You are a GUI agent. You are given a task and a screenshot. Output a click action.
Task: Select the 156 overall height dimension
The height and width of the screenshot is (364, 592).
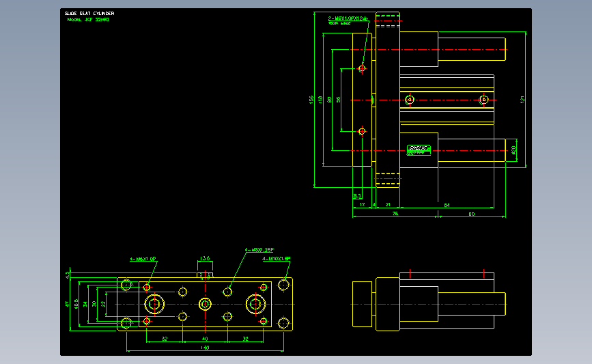click(x=311, y=100)
